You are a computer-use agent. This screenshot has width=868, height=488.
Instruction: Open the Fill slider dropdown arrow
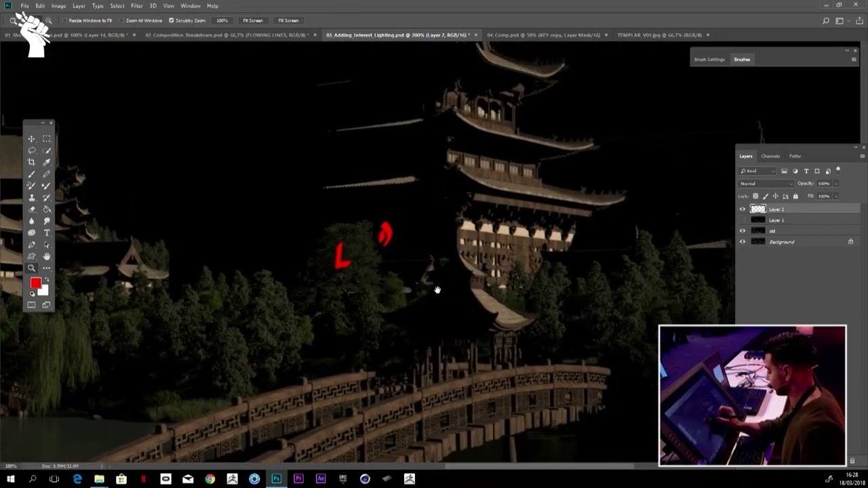[835, 196]
